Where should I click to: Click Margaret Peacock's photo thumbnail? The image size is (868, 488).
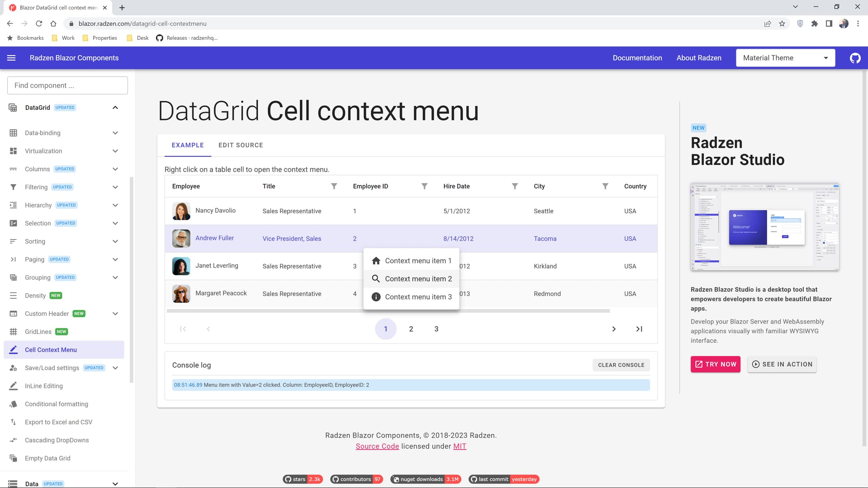(181, 294)
